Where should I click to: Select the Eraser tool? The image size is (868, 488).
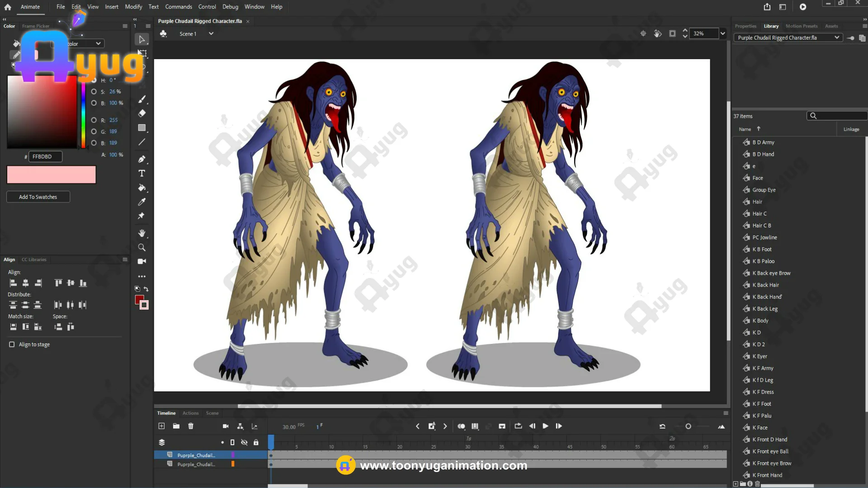[142, 113]
